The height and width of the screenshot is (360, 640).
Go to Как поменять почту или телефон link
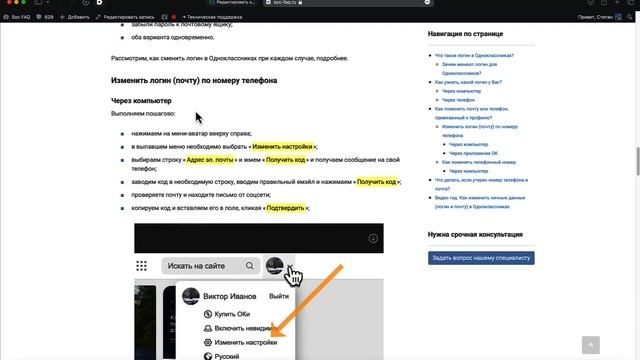[471, 113]
